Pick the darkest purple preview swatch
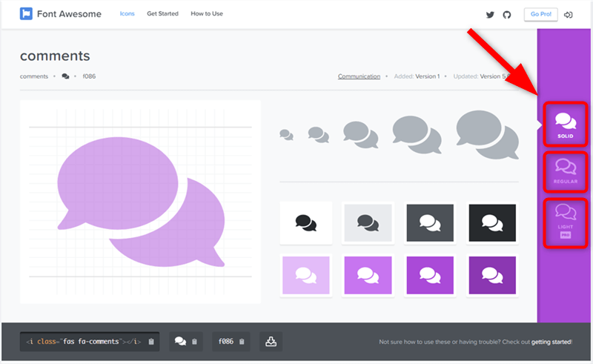 (x=492, y=275)
